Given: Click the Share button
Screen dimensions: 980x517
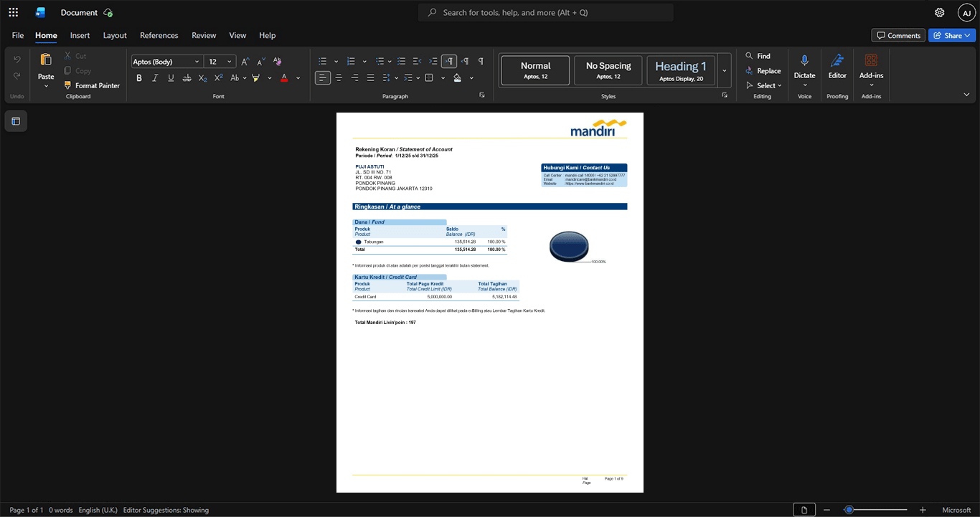Looking at the screenshot, I should 952,35.
